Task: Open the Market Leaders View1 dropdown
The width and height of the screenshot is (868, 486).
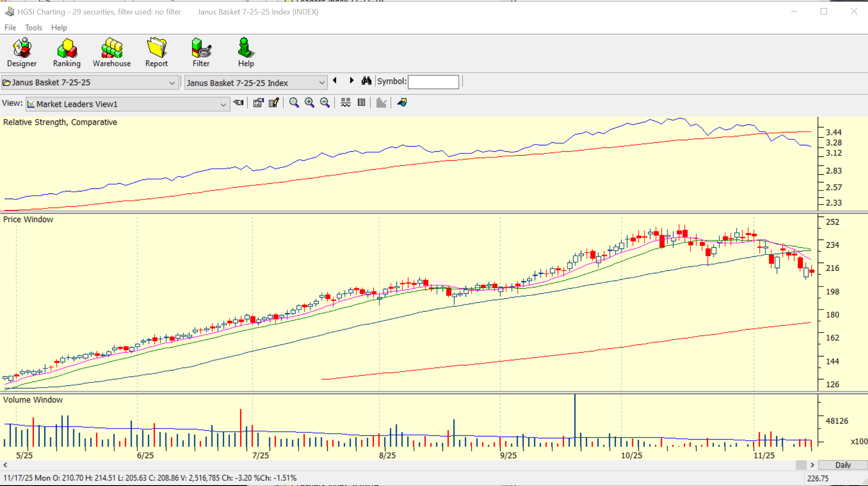Action: pyautogui.click(x=223, y=104)
